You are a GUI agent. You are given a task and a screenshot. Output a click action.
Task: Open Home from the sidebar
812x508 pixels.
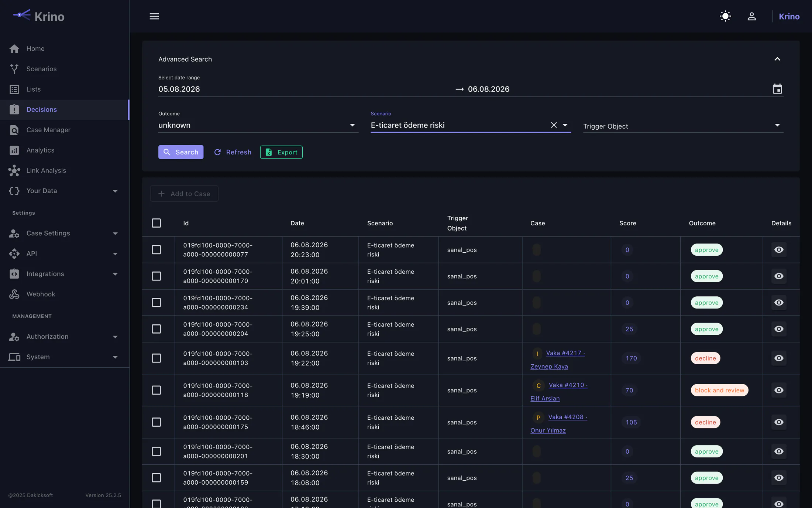pyautogui.click(x=65, y=48)
